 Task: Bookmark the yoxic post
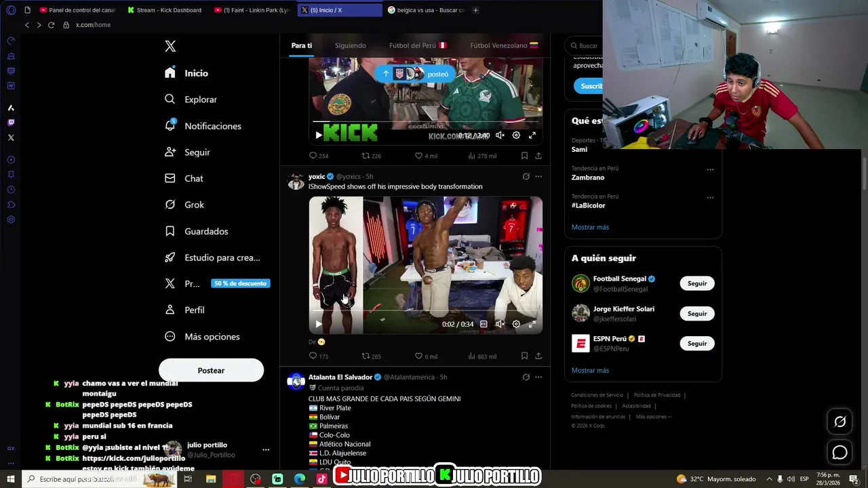[x=524, y=356]
